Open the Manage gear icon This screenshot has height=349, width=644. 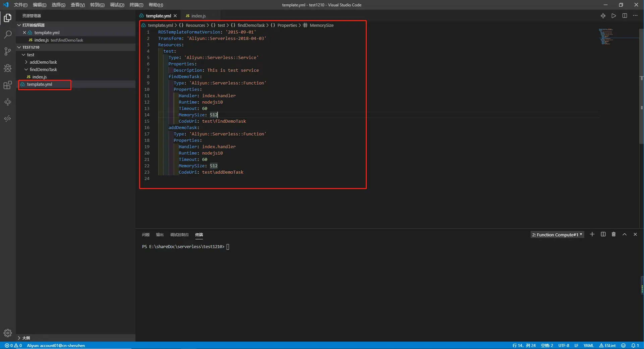pyautogui.click(x=8, y=333)
